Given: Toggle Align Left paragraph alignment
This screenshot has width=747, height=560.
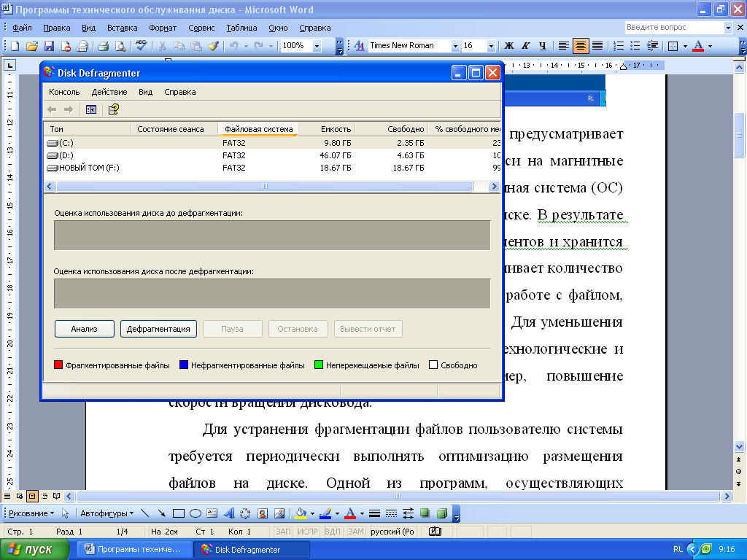Looking at the screenshot, I should [564, 46].
